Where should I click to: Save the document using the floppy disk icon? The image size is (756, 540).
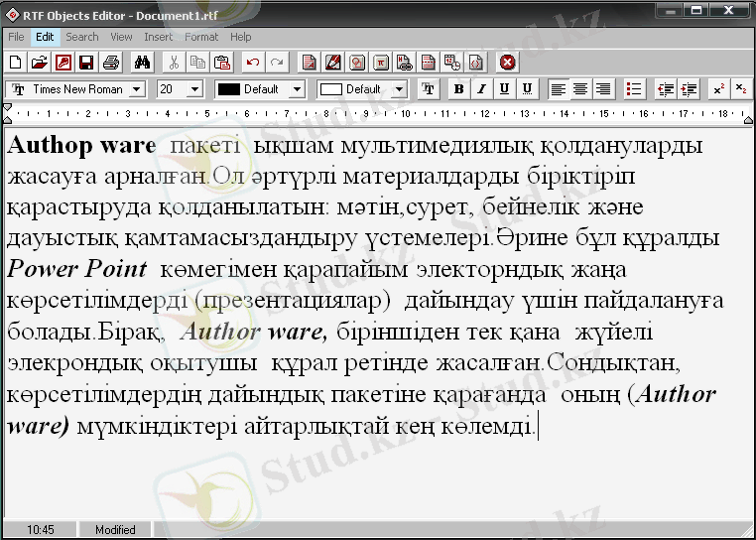pos(86,63)
